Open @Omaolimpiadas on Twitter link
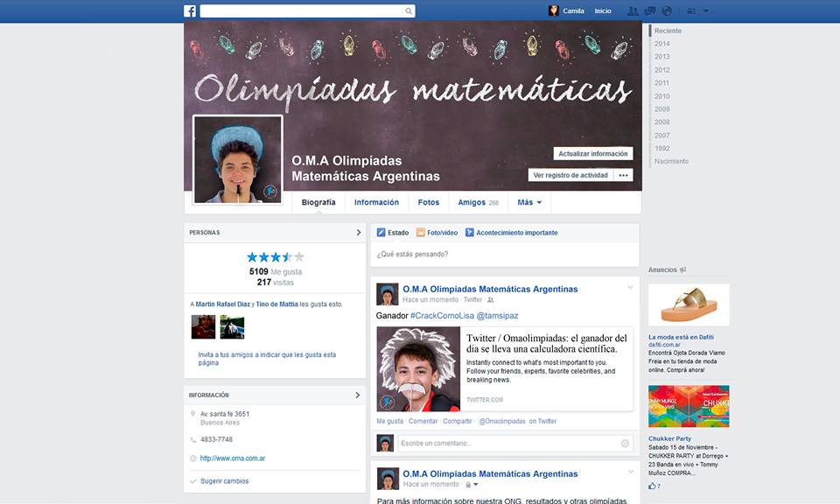The height and width of the screenshot is (504, 840). [x=517, y=422]
